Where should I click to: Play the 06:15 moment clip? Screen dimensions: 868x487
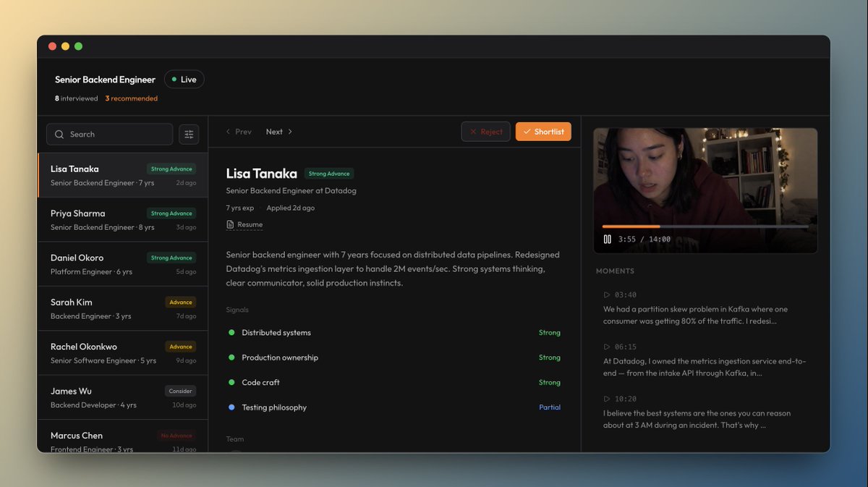(x=607, y=347)
